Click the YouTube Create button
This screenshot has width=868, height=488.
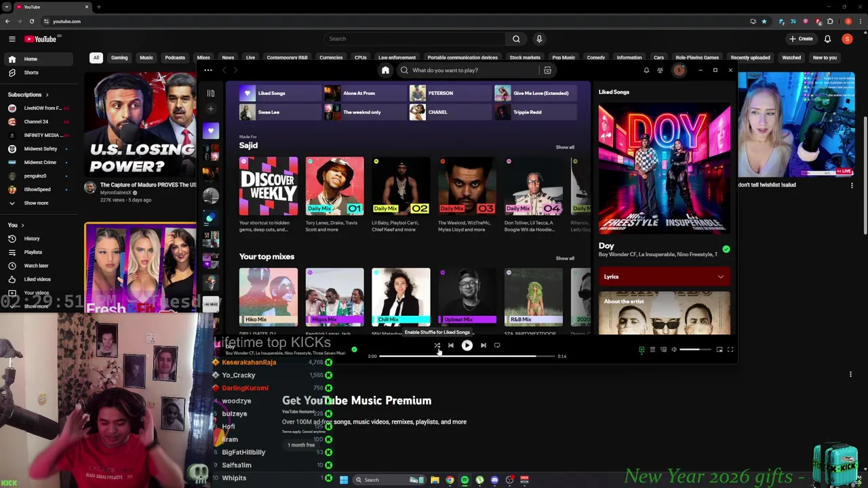801,39
